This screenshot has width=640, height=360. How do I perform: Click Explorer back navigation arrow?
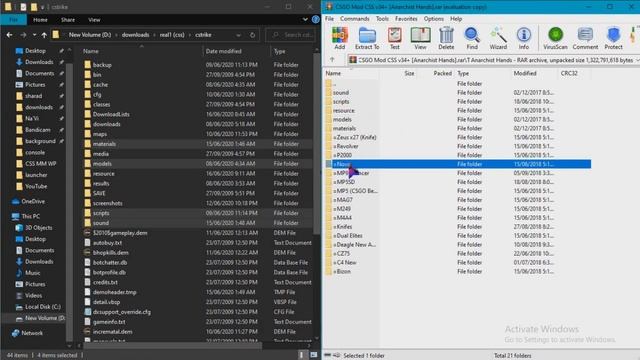(x=9, y=35)
